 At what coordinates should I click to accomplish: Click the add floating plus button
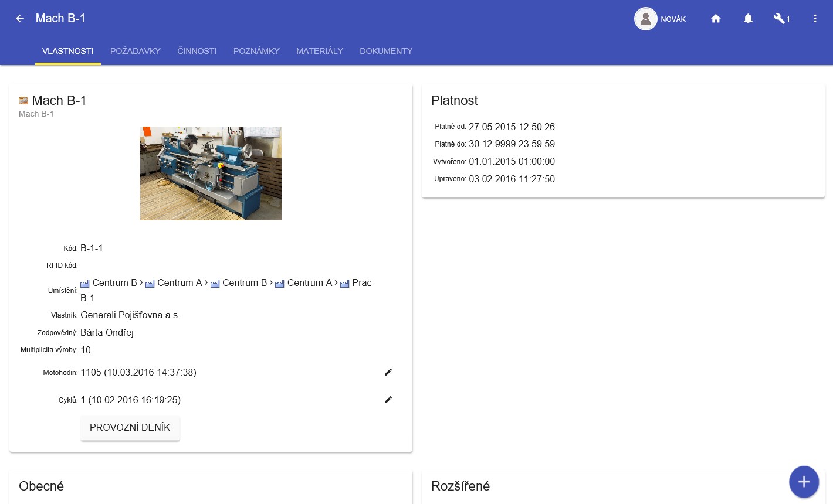tap(804, 482)
